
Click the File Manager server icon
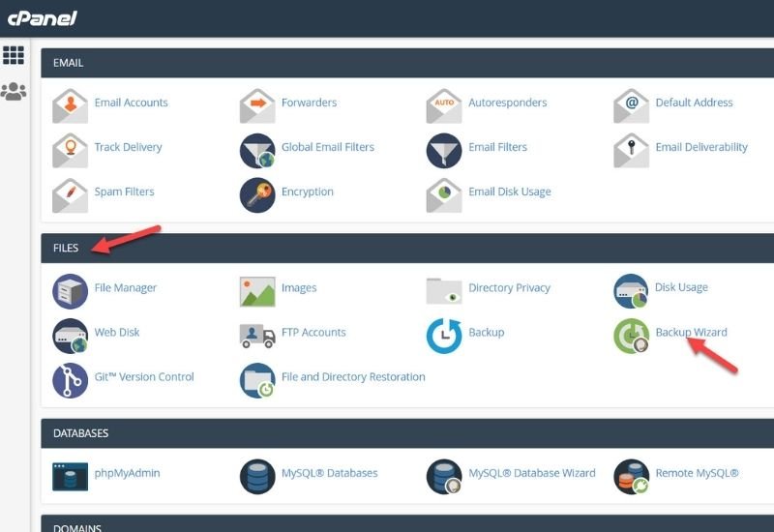tap(70, 291)
